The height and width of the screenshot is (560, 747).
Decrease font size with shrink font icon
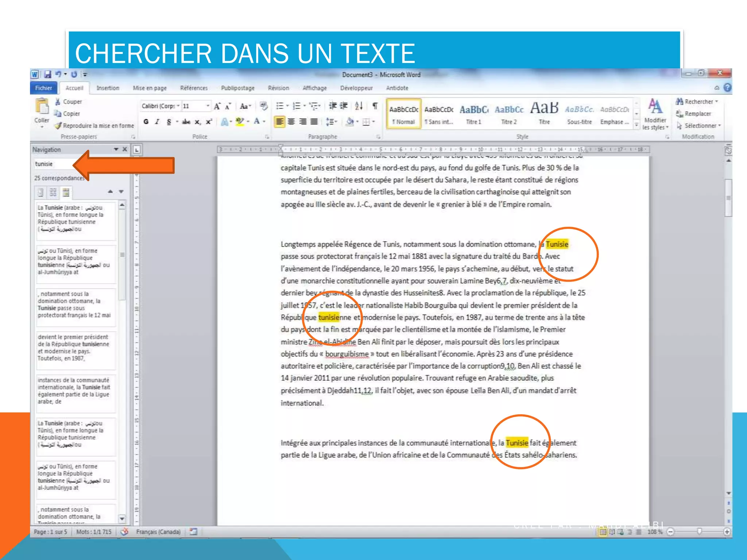228,106
